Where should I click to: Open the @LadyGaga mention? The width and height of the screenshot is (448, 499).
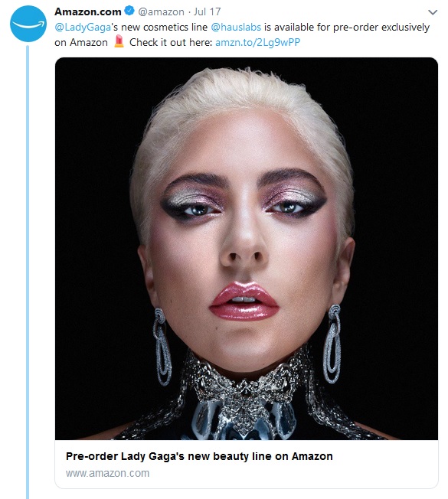pyautogui.click(x=83, y=28)
